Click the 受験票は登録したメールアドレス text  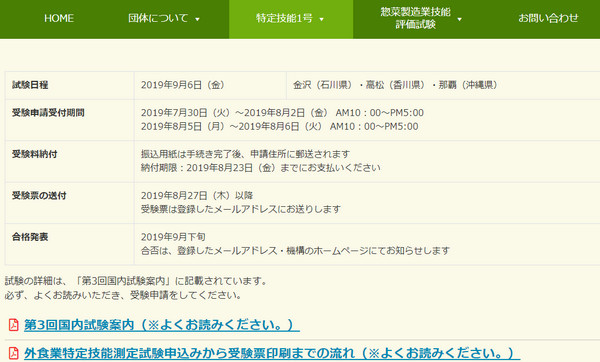241,209
